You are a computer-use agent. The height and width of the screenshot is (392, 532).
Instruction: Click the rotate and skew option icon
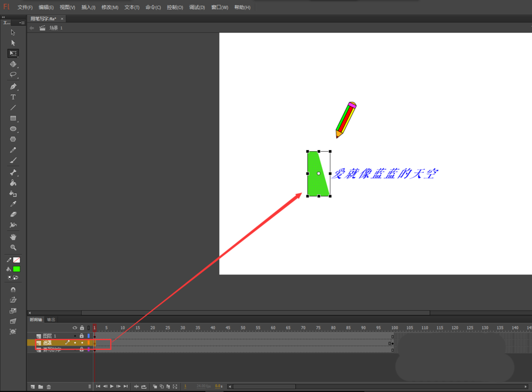(13, 300)
